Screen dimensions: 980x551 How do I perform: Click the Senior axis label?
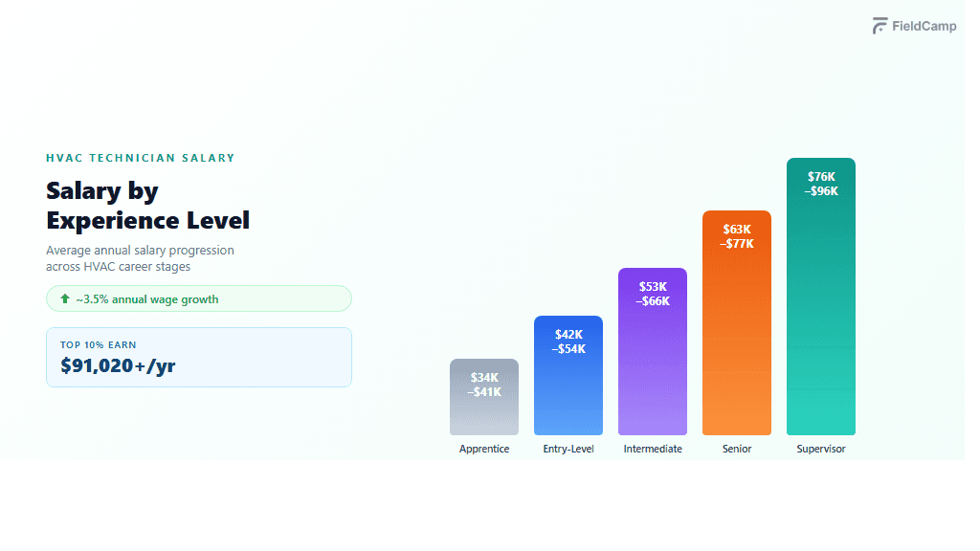pos(737,450)
